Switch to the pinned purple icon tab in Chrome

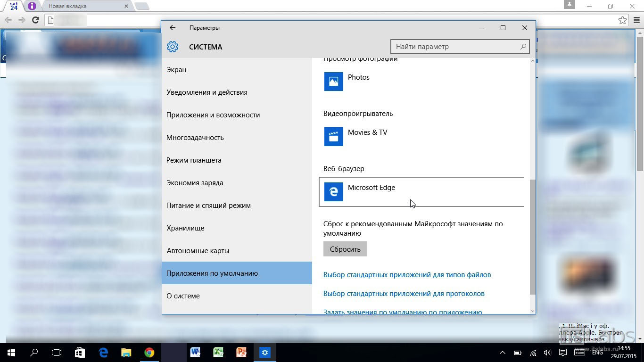(x=32, y=6)
